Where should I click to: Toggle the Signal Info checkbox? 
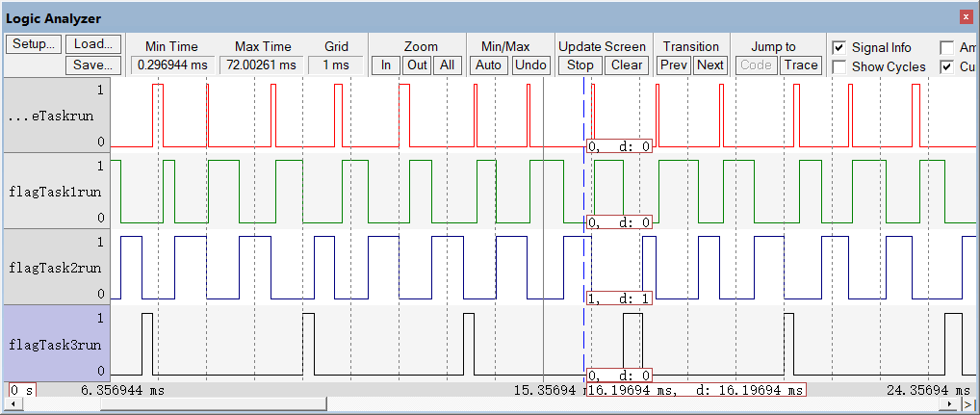pyautogui.click(x=840, y=47)
